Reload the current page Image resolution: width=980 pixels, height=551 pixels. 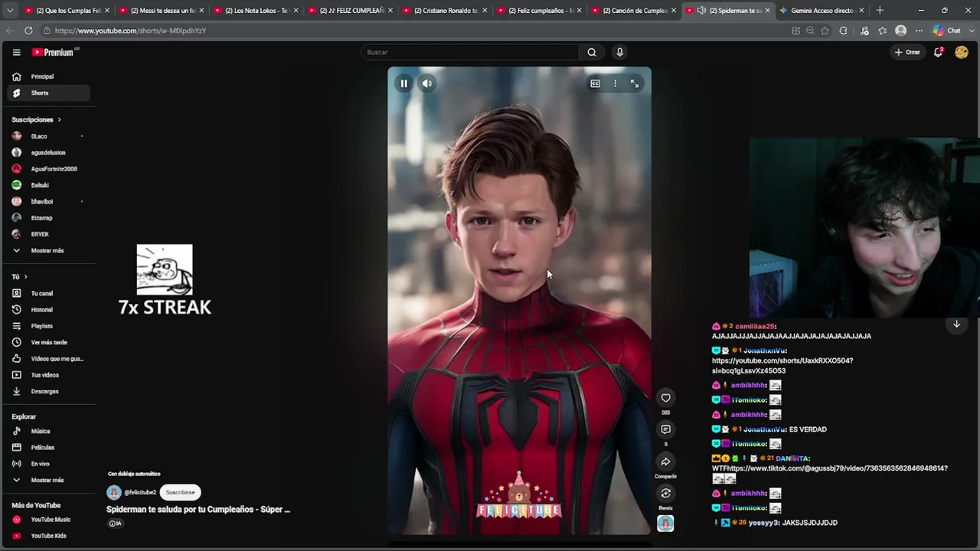click(28, 31)
